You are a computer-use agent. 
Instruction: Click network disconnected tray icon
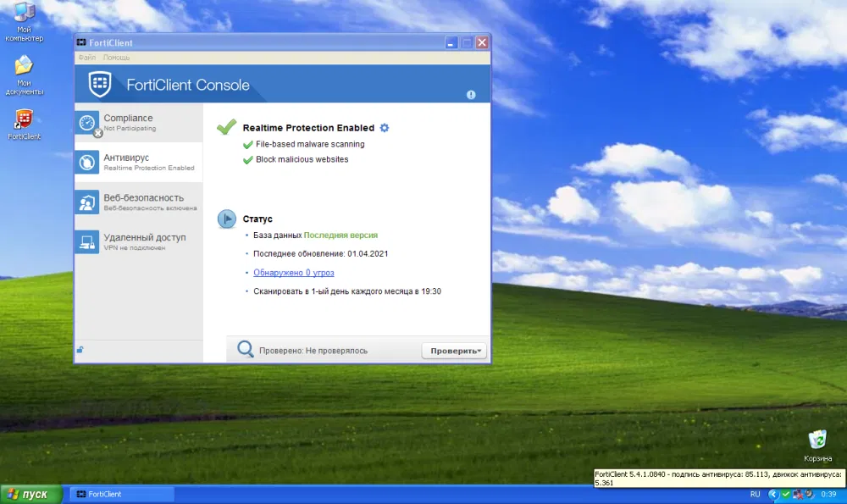[x=798, y=495]
